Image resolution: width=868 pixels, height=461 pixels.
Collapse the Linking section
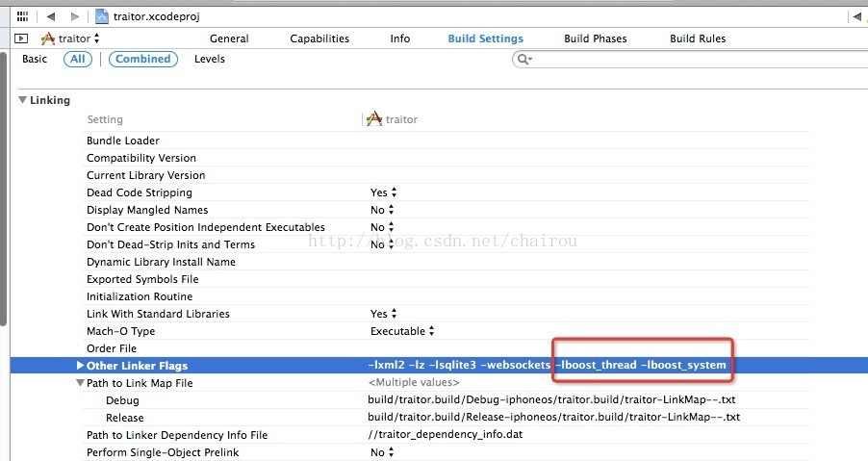[x=23, y=100]
